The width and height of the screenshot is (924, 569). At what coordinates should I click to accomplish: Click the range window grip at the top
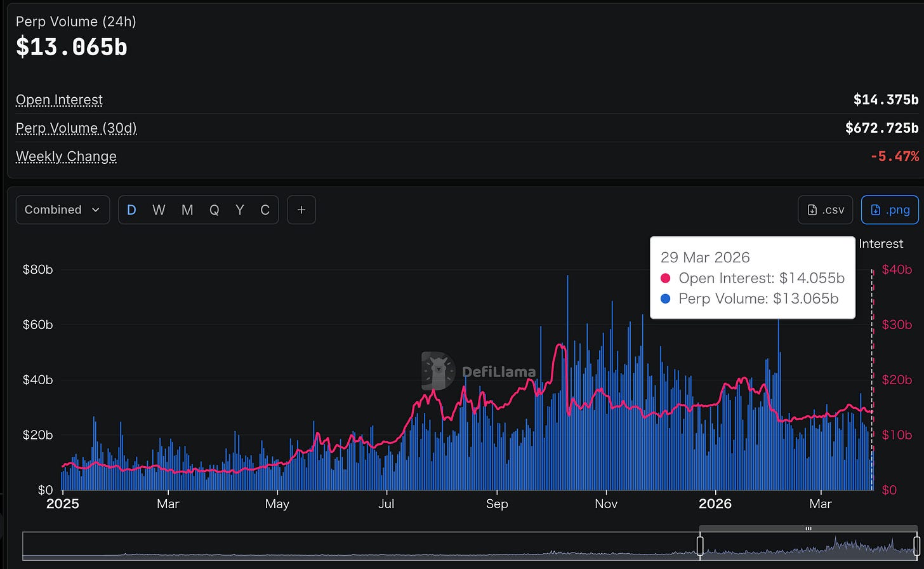point(808,528)
